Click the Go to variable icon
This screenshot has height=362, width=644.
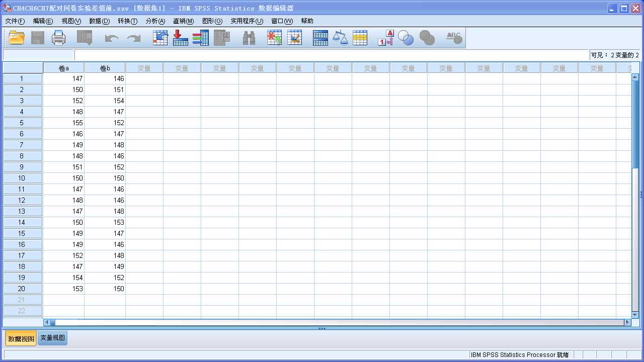(180, 38)
